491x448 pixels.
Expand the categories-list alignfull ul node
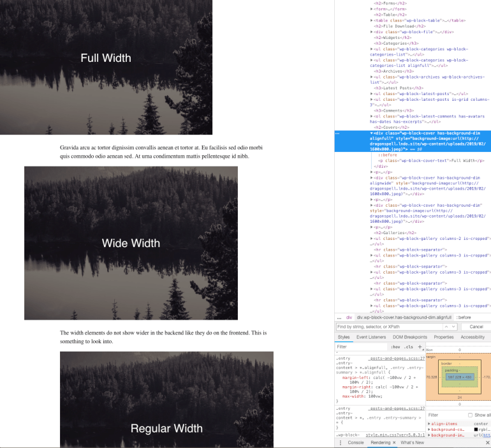[x=371, y=60]
